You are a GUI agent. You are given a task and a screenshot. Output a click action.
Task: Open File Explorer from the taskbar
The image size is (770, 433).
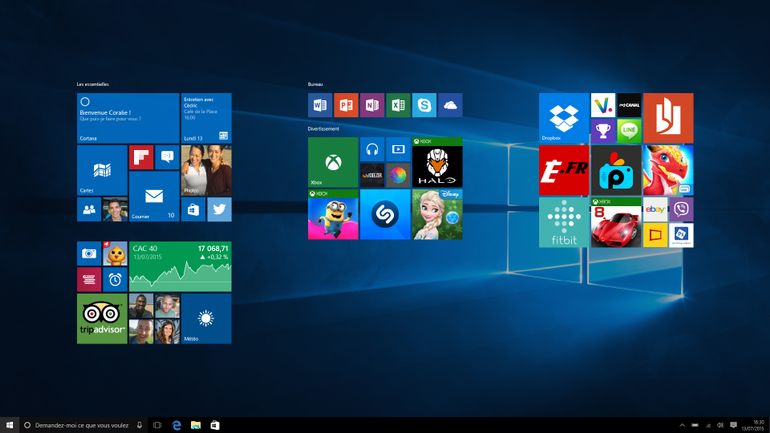196,425
